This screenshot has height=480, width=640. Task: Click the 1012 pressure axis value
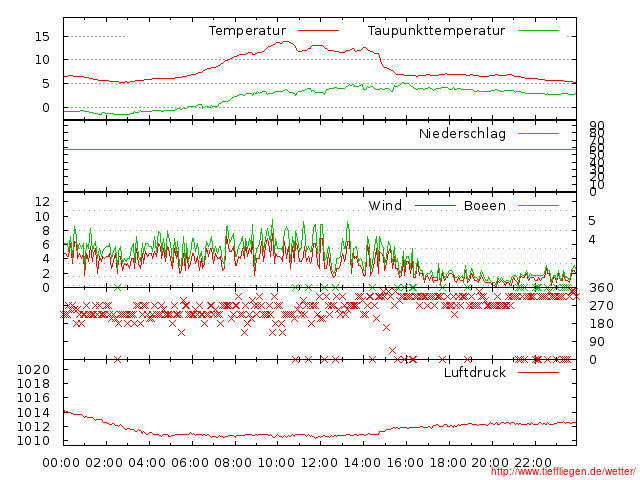click(x=33, y=427)
